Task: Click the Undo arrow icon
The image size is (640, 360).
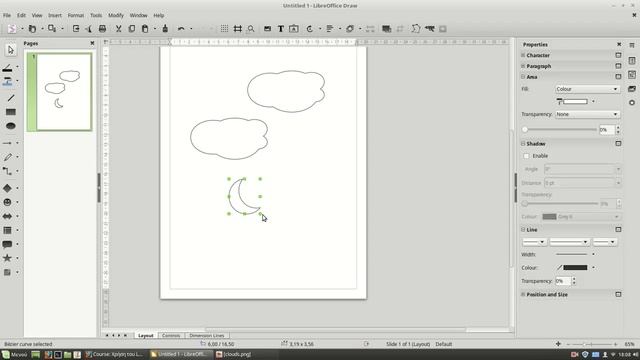Action: [181, 29]
